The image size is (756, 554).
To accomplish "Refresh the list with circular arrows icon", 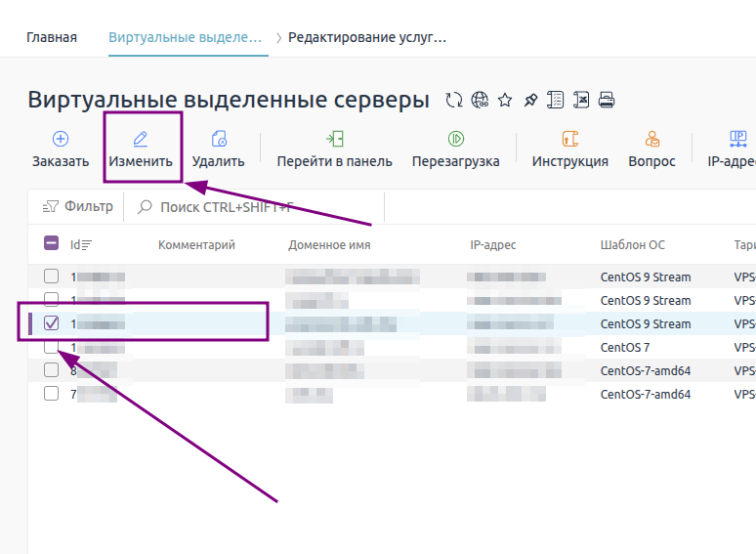I will click(x=453, y=100).
